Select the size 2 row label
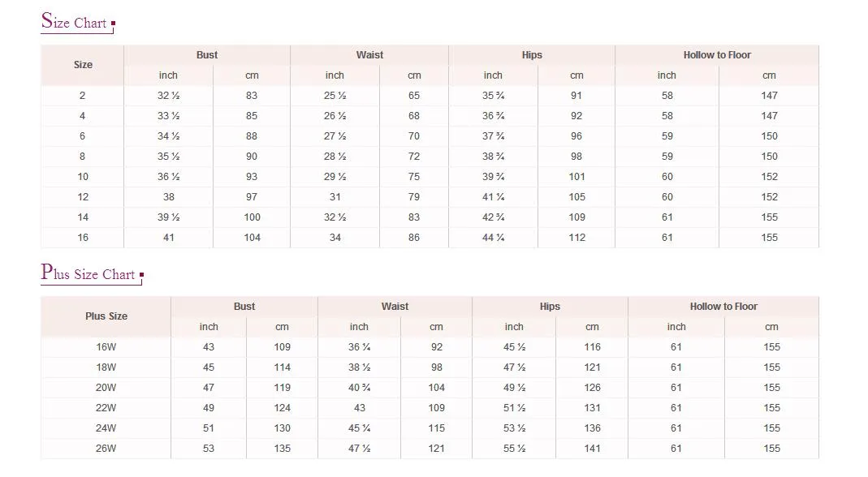The height and width of the screenshot is (477, 868). [x=82, y=96]
